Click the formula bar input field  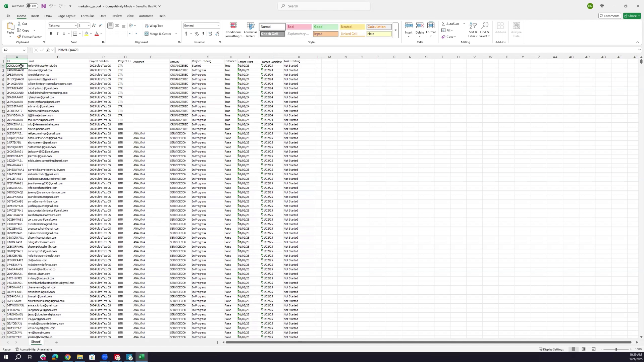coord(335,50)
